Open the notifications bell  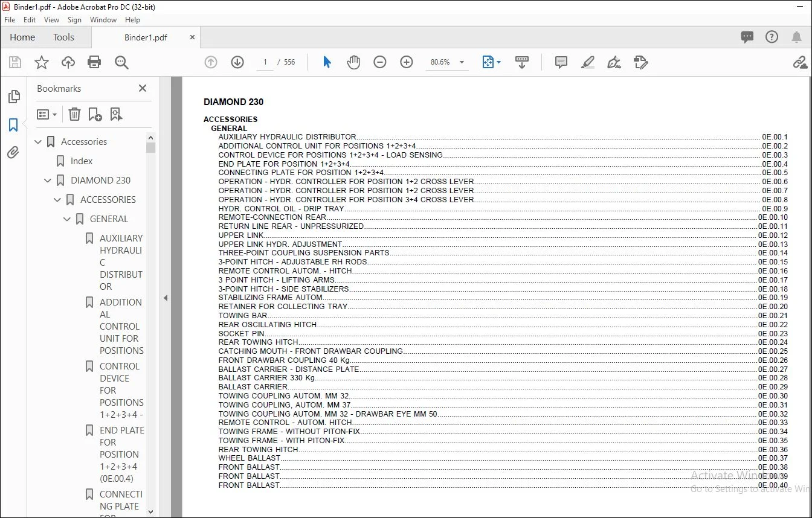click(796, 37)
